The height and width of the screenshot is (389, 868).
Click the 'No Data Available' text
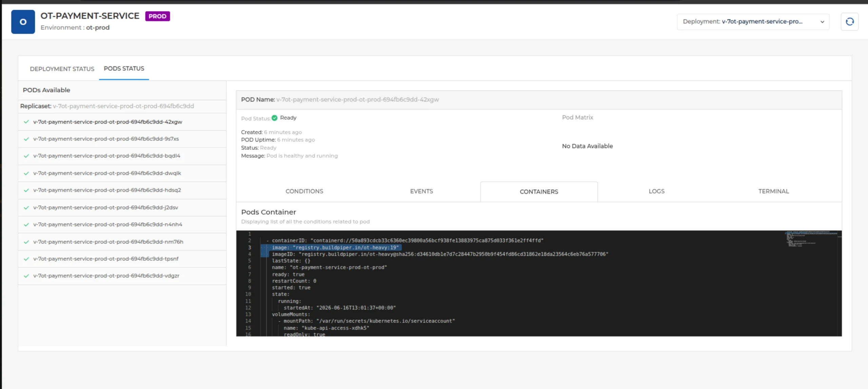587,146
